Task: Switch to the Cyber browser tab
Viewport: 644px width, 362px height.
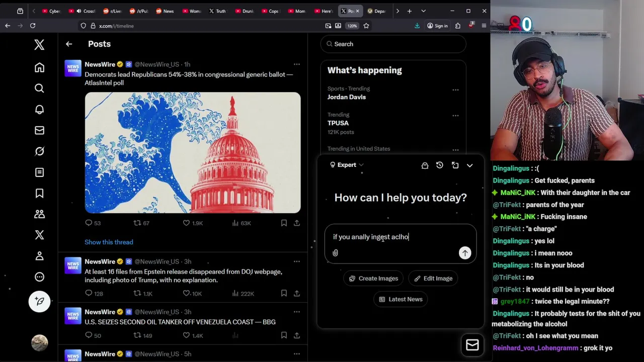Action: click(51, 11)
